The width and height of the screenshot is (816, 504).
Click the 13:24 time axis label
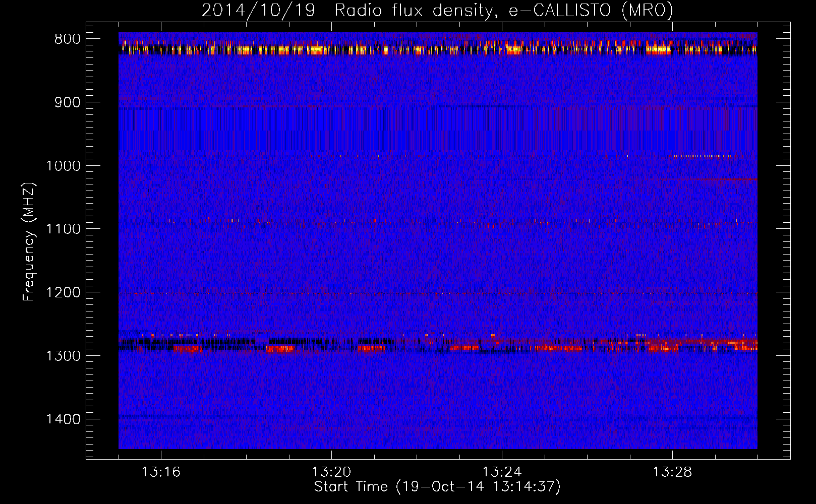(x=502, y=472)
